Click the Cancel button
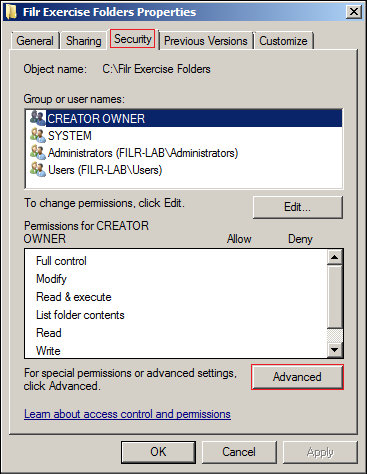Viewport: 367px width, 474px height. tap(239, 452)
